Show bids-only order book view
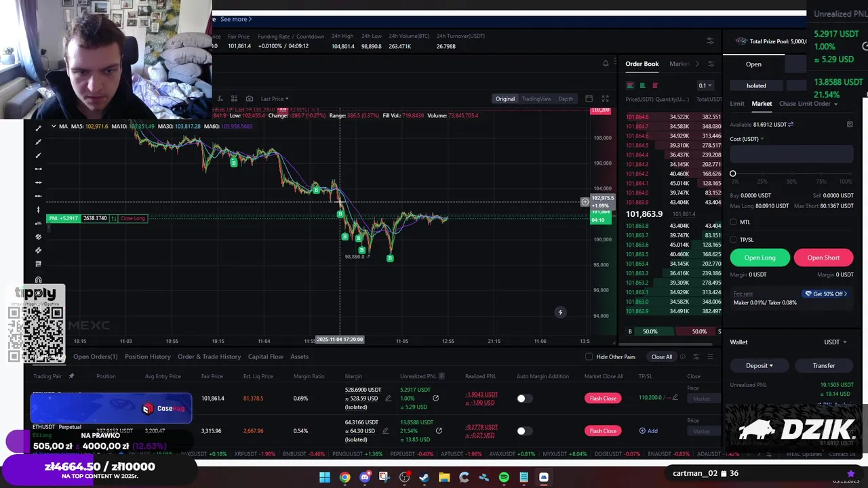The width and height of the screenshot is (868, 488). (642, 85)
